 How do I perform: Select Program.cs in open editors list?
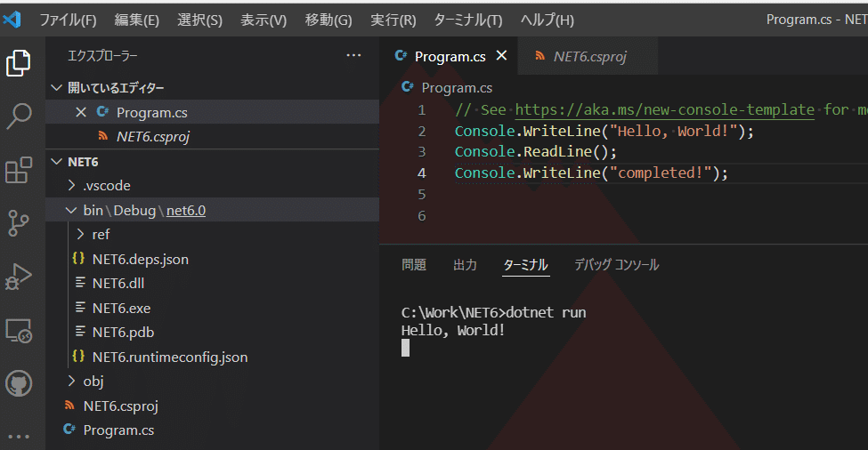[212, 112]
